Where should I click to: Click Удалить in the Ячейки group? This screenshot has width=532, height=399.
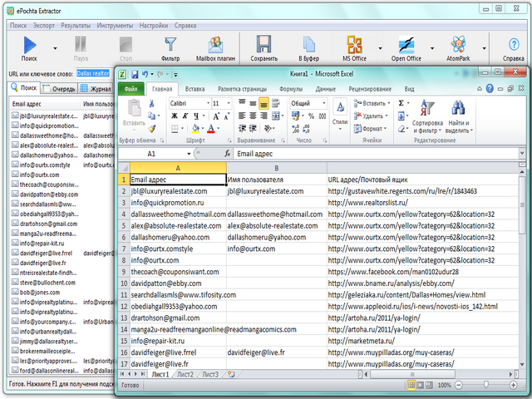(x=371, y=116)
